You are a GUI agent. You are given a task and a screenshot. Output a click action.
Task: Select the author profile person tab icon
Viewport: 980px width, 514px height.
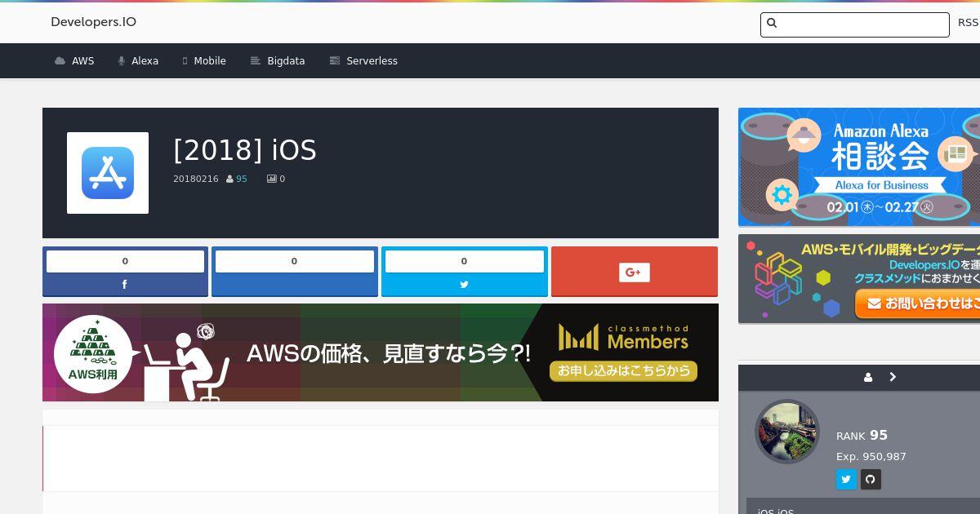pyautogui.click(x=868, y=377)
